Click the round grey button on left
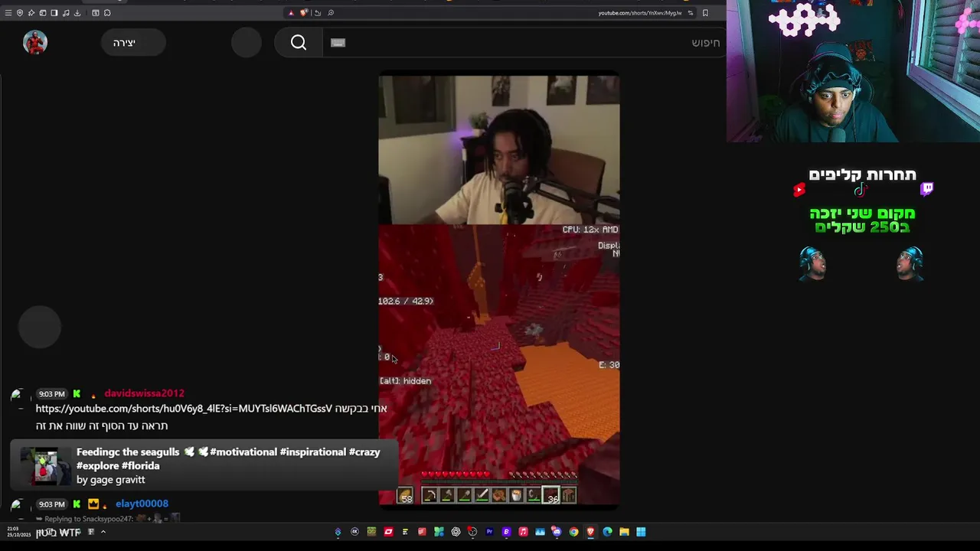The width and height of the screenshot is (980, 551). [x=40, y=328]
